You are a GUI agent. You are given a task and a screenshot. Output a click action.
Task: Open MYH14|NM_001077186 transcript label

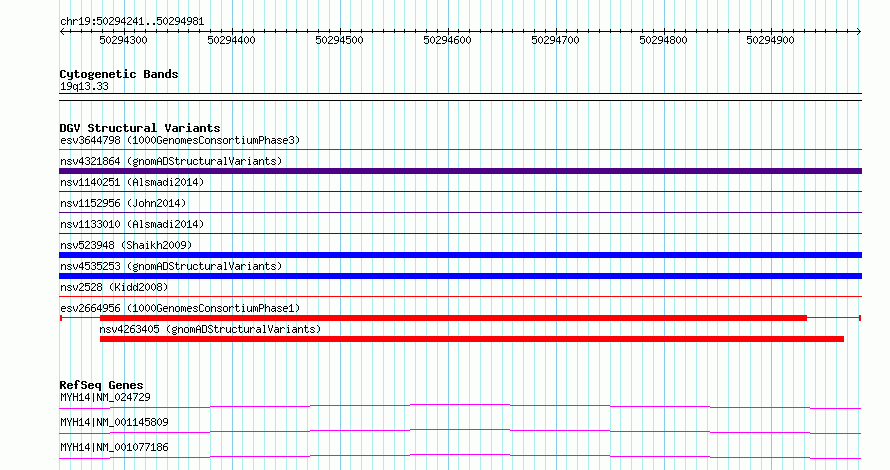point(114,447)
